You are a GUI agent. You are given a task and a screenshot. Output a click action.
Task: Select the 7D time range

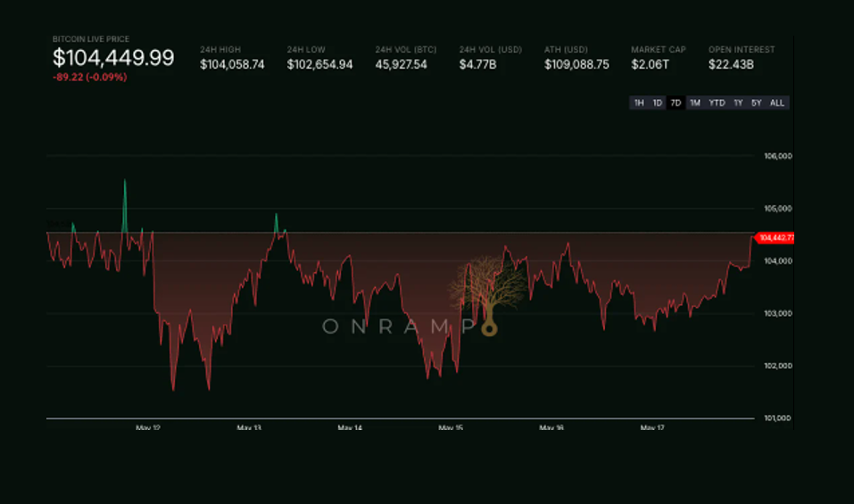coord(676,103)
